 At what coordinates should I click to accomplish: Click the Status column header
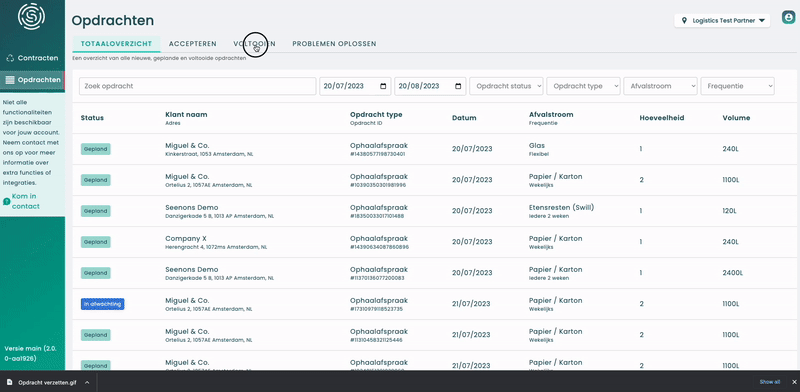click(x=92, y=118)
